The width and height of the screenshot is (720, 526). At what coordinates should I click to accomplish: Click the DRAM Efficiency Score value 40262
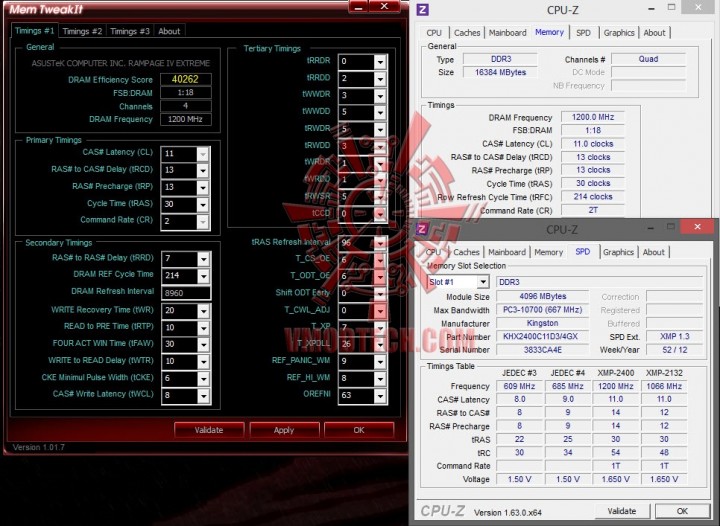click(x=186, y=79)
